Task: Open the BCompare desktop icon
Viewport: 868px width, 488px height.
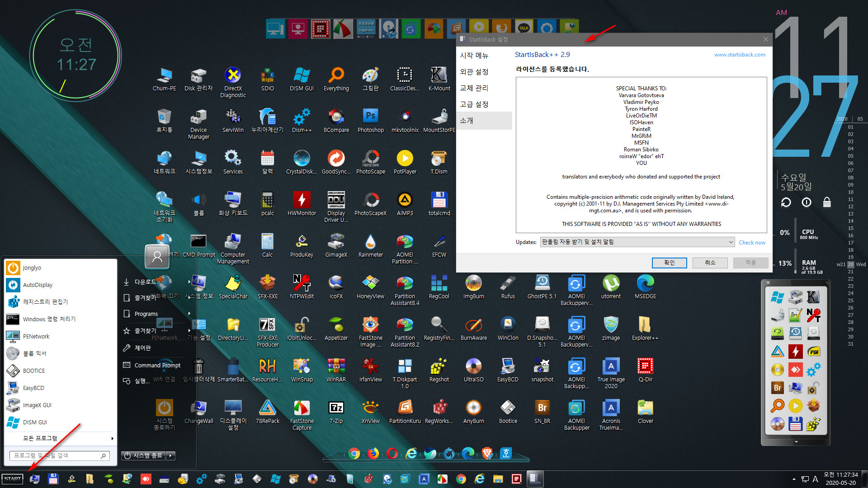Action: pos(336,121)
